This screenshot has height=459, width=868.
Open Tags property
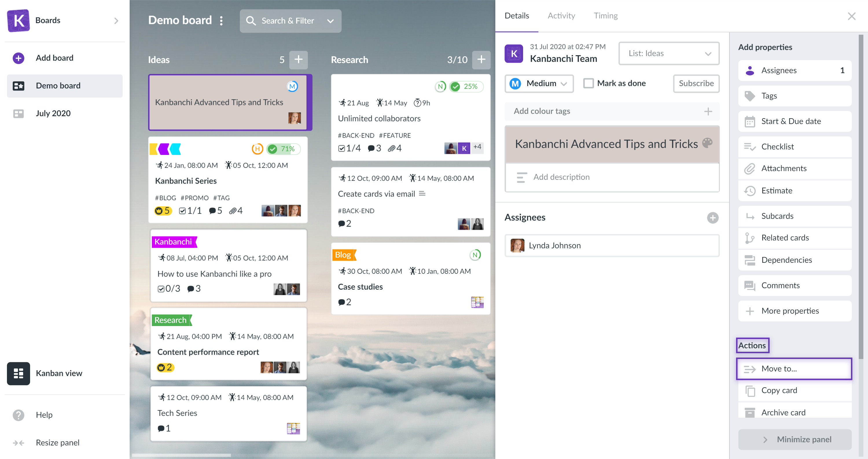tap(795, 96)
